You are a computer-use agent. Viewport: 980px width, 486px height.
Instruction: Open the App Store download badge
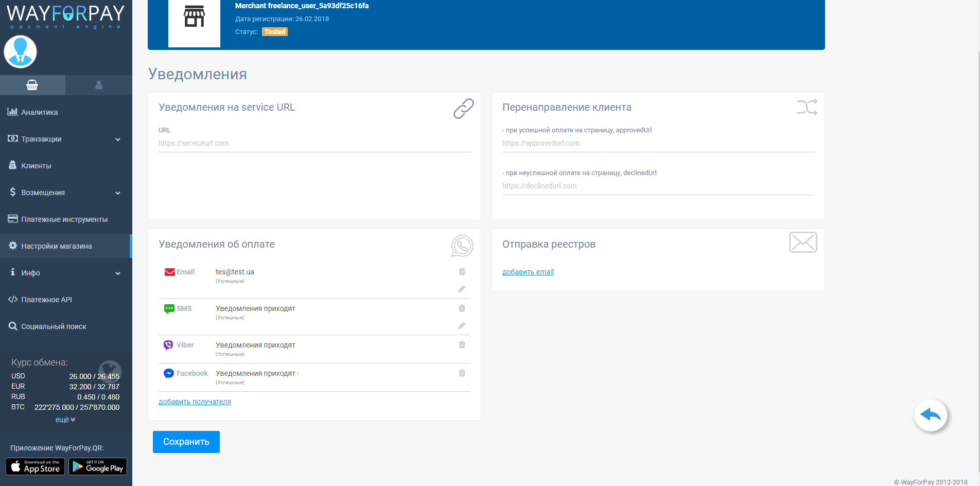[x=36, y=466]
